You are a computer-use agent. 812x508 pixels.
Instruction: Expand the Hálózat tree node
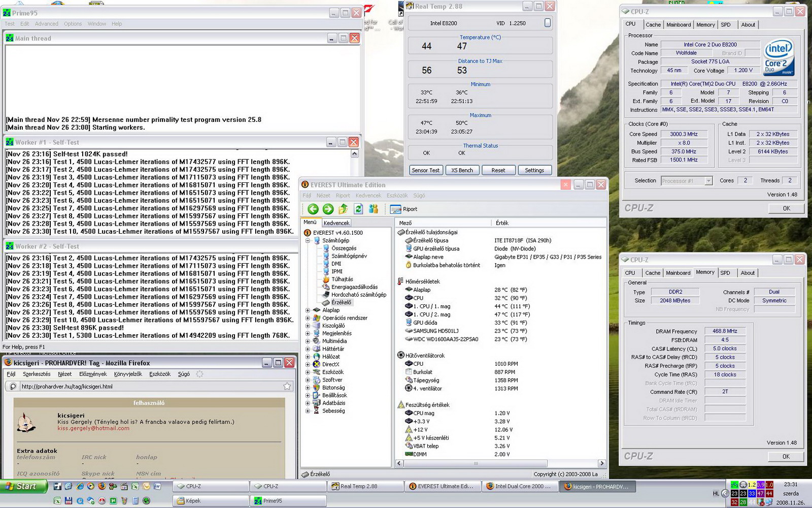pos(308,357)
